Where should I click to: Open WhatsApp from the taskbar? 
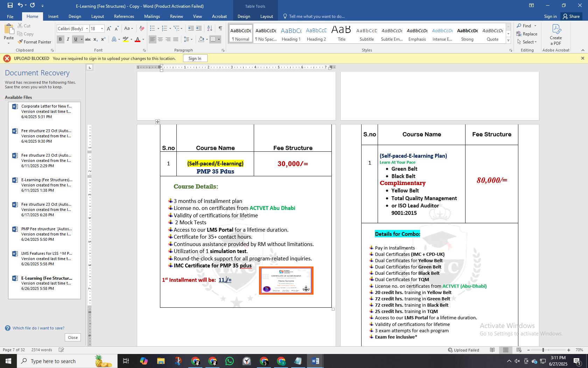[x=230, y=361]
